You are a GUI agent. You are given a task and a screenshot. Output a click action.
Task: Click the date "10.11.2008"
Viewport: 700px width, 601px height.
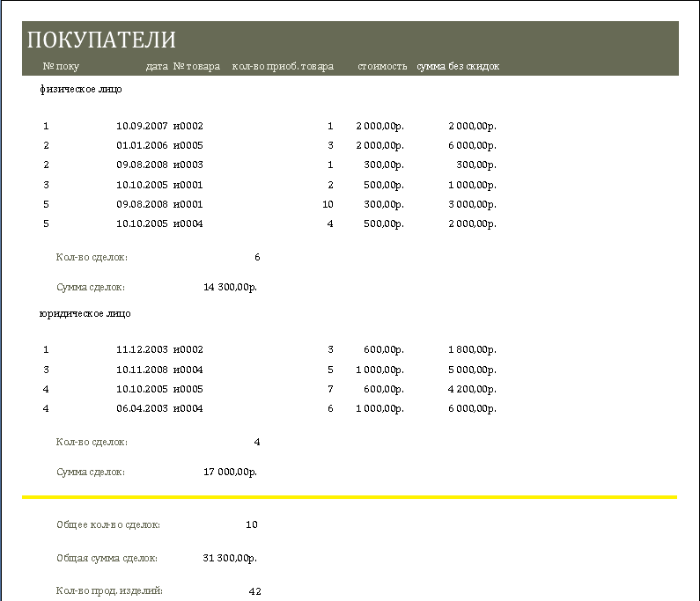(142, 370)
